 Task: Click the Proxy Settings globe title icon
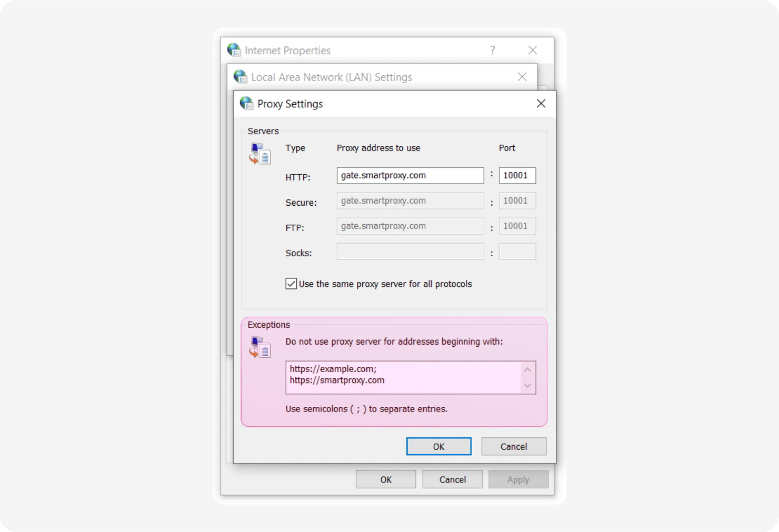[246, 103]
